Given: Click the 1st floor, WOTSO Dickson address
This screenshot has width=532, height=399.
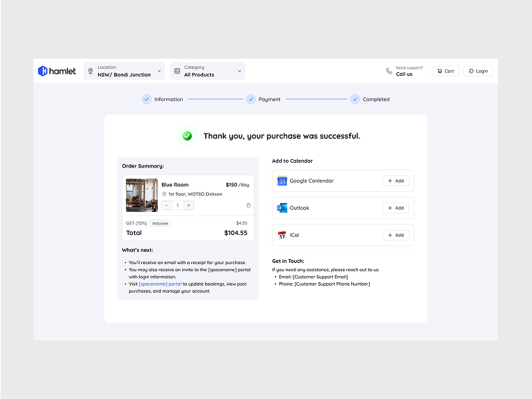Looking at the screenshot, I should pyautogui.click(x=195, y=194).
